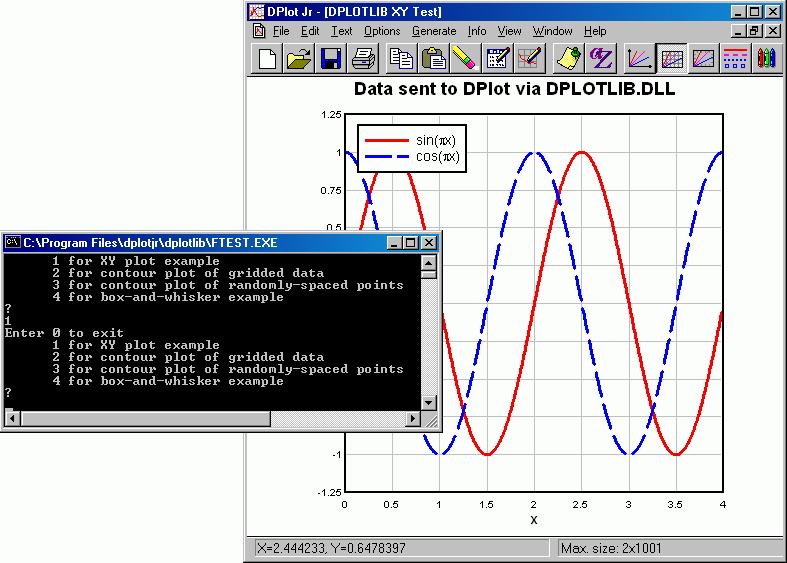This screenshot has height=563, width=787.
Task: Click console horizontal scrollbar right arrow
Action: 413,418
